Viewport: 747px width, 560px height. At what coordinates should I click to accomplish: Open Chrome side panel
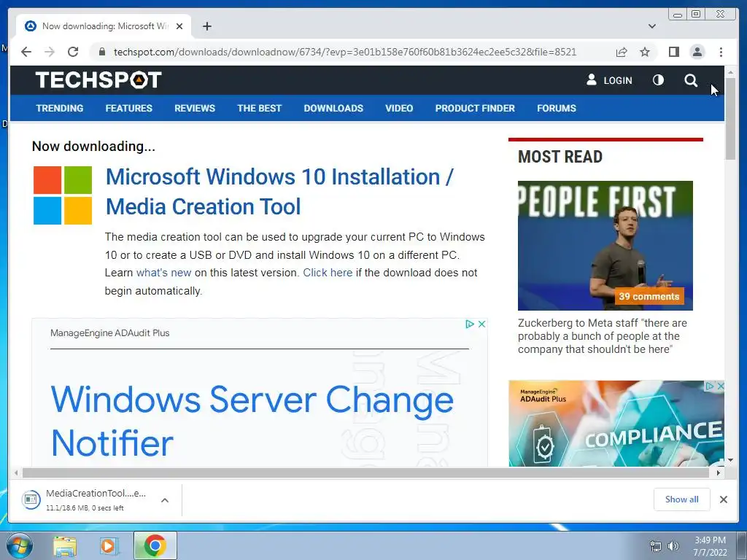pos(673,52)
